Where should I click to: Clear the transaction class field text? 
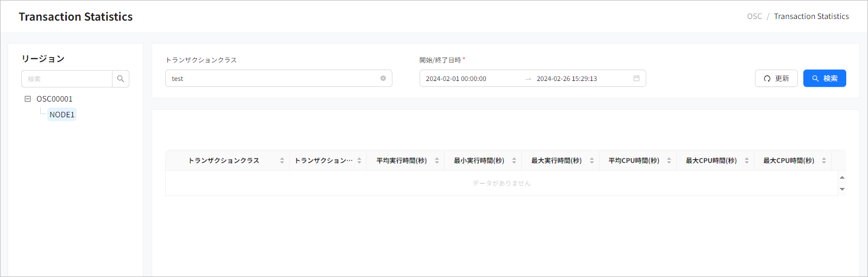click(383, 78)
